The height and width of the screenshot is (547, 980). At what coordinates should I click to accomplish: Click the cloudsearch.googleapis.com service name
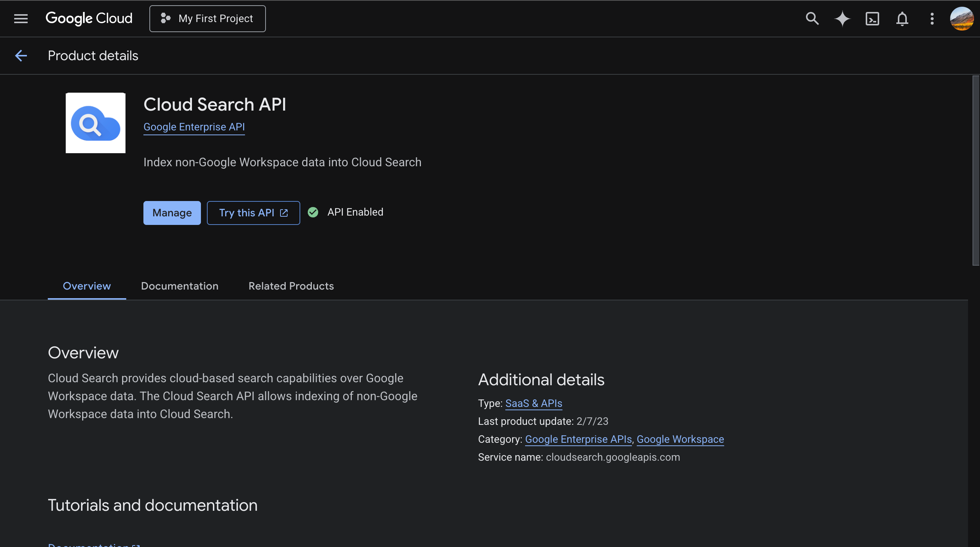click(x=613, y=457)
